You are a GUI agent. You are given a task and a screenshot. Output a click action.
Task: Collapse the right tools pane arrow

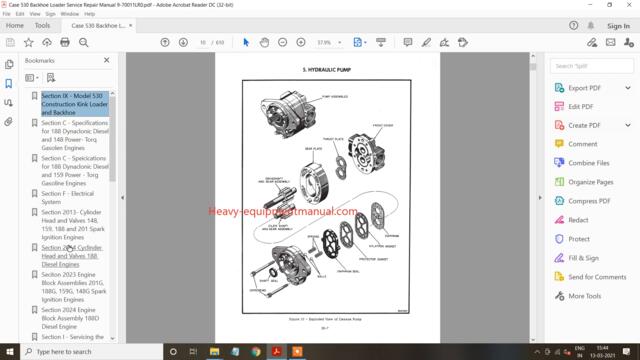coord(540,198)
